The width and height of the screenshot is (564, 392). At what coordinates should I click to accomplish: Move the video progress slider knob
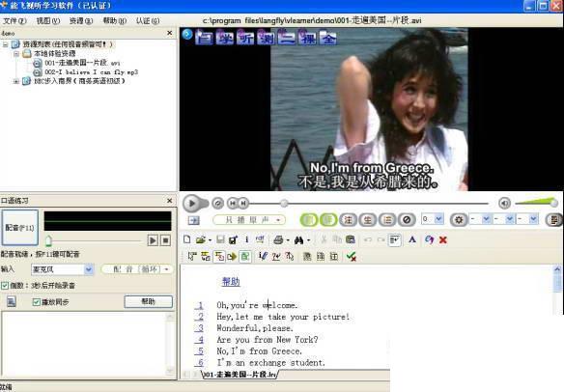[x=284, y=204]
